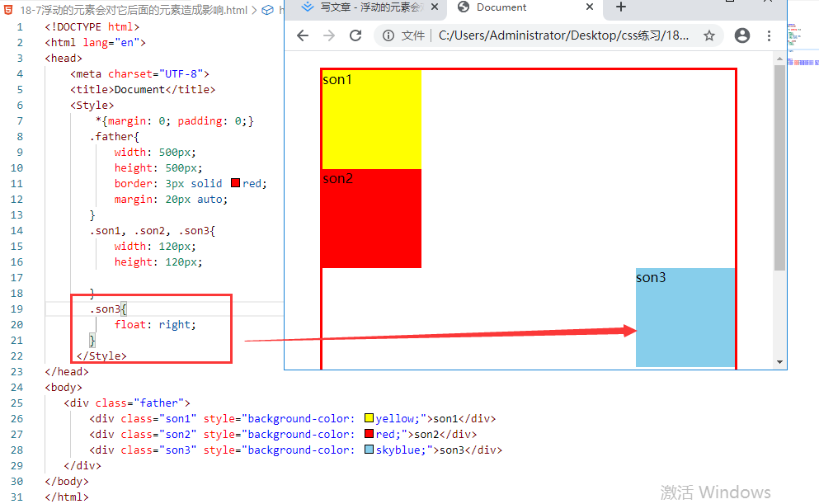Click the '<title>Document</title>' line
The width and height of the screenshot is (819, 504).
[x=143, y=89]
